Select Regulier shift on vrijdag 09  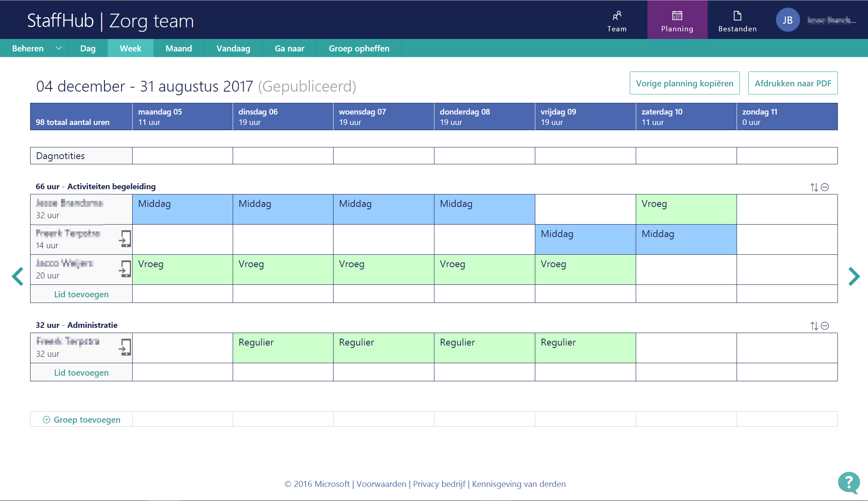pyautogui.click(x=585, y=348)
